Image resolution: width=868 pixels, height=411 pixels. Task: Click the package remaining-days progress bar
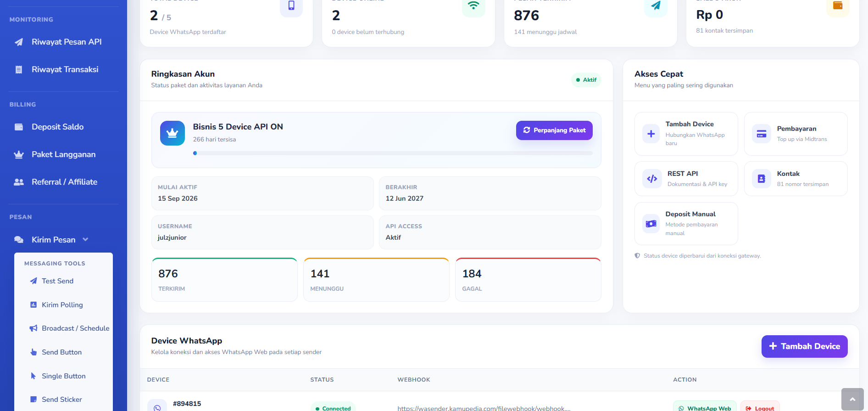coord(393,153)
